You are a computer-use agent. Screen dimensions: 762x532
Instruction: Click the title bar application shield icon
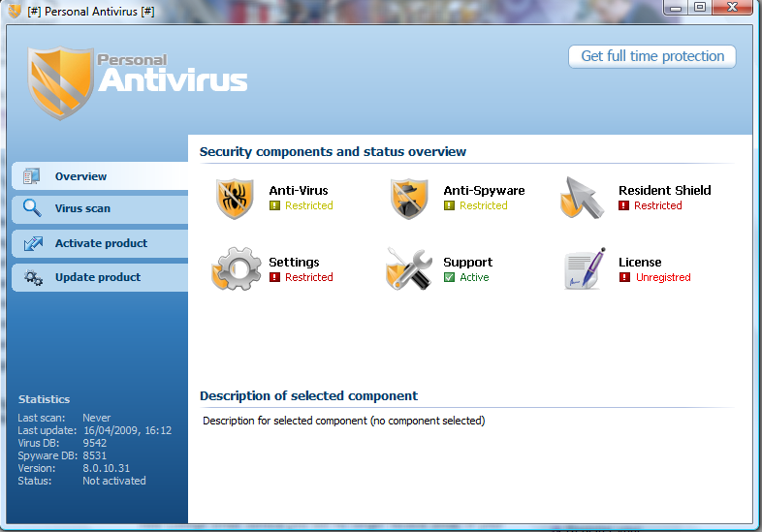point(15,11)
